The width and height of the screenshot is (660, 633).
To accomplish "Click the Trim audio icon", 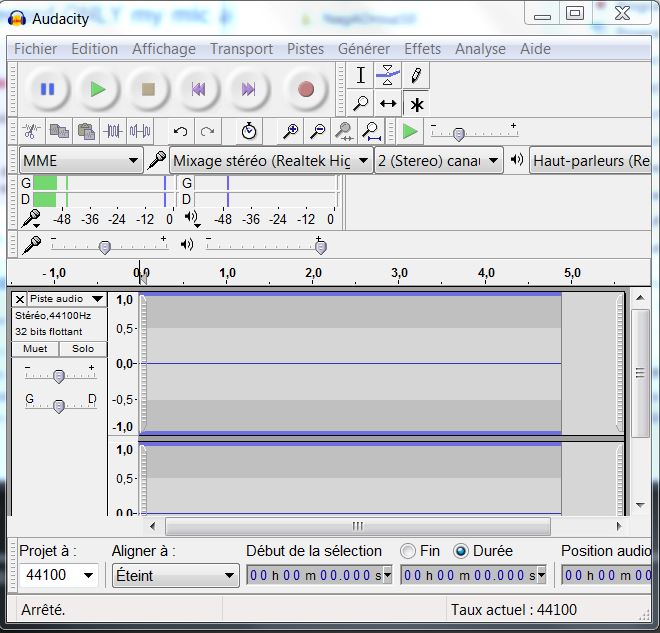I will [113, 132].
